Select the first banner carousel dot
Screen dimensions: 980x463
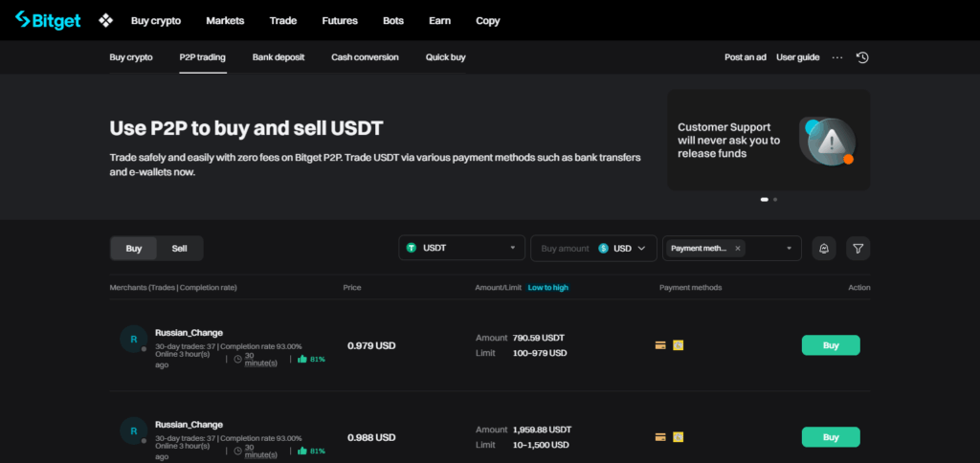coord(764,199)
